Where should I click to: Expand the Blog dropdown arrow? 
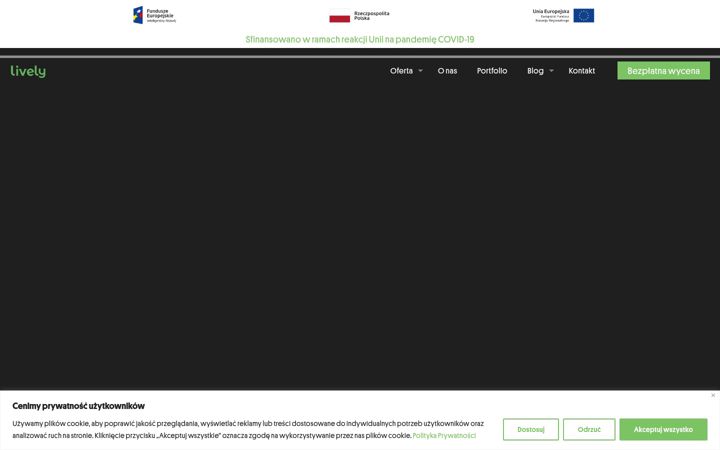click(x=551, y=71)
